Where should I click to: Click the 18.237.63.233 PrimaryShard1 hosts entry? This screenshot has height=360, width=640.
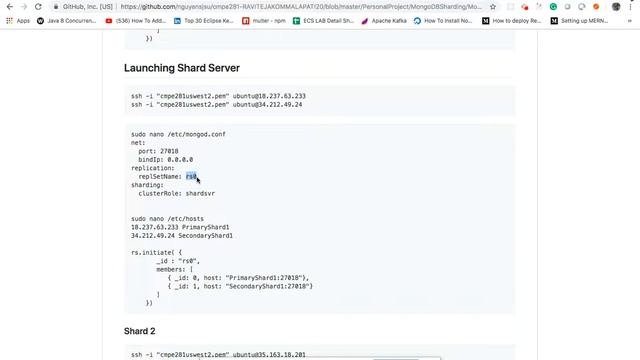180,227
